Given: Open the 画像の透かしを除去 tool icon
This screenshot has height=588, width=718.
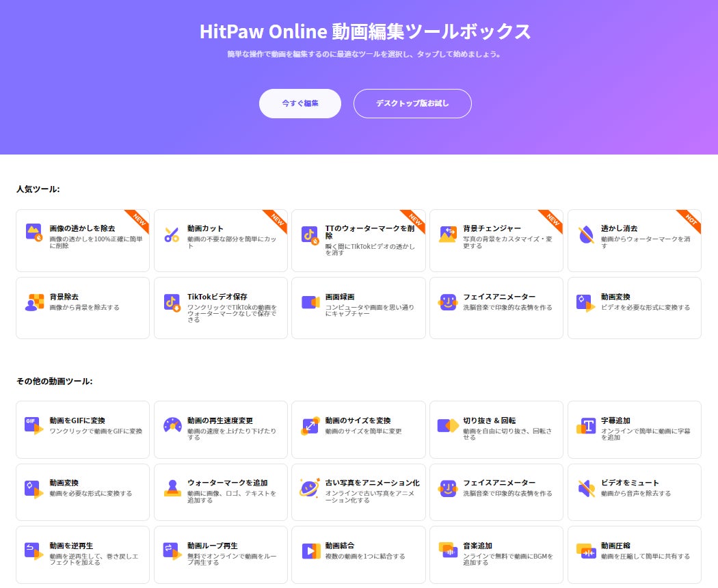Looking at the screenshot, I should [x=34, y=232].
